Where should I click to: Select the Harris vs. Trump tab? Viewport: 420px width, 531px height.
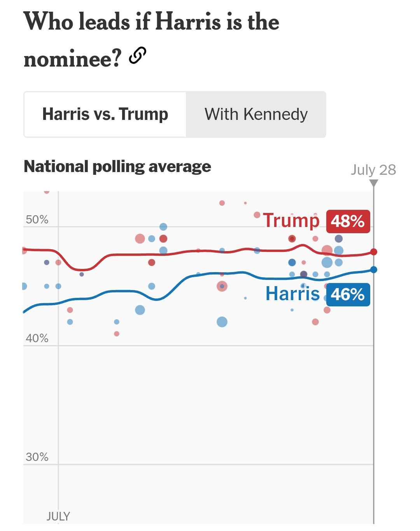click(x=105, y=114)
